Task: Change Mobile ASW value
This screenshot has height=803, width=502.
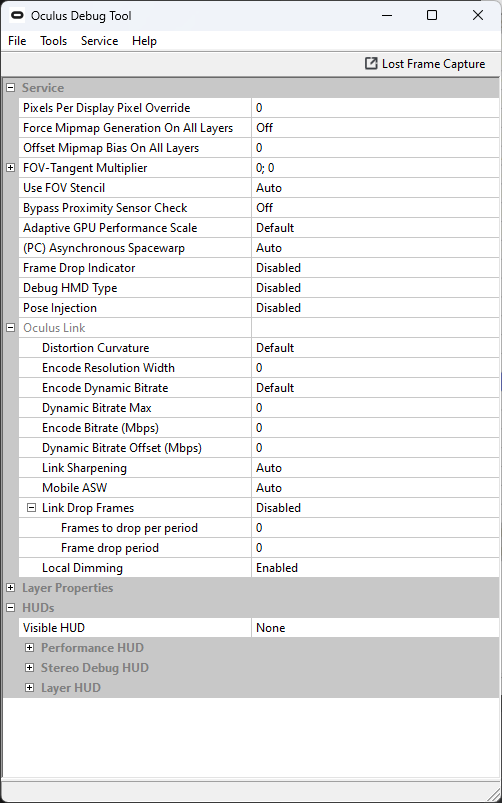Action: coord(375,488)
